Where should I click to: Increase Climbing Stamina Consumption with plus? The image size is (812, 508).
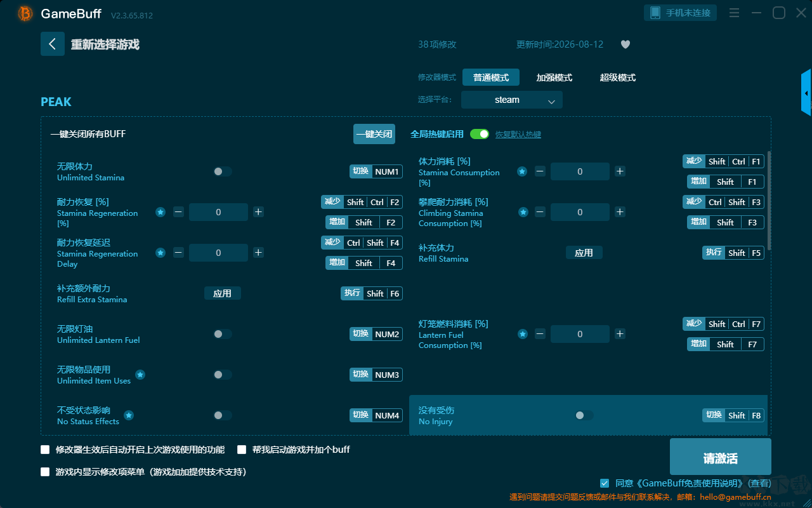[620, 212]
